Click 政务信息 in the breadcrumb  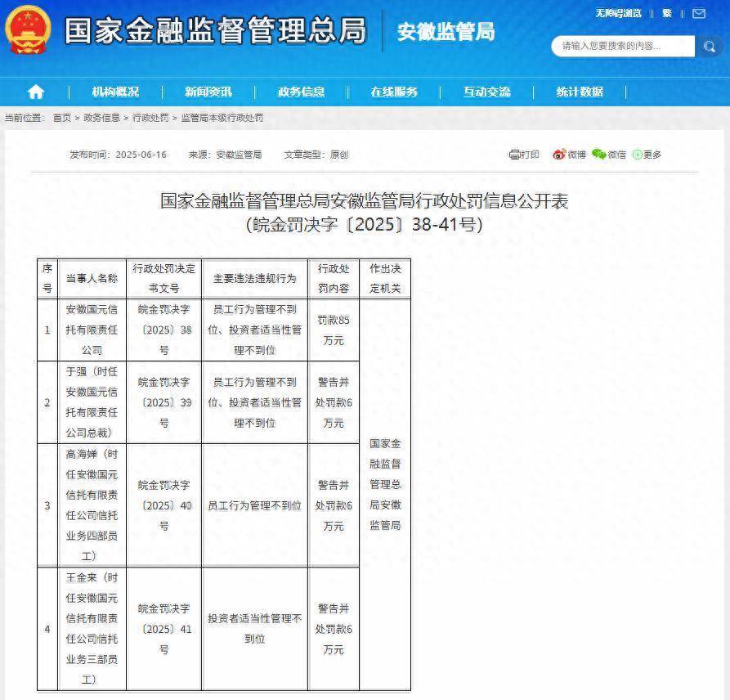coord(101,118)
